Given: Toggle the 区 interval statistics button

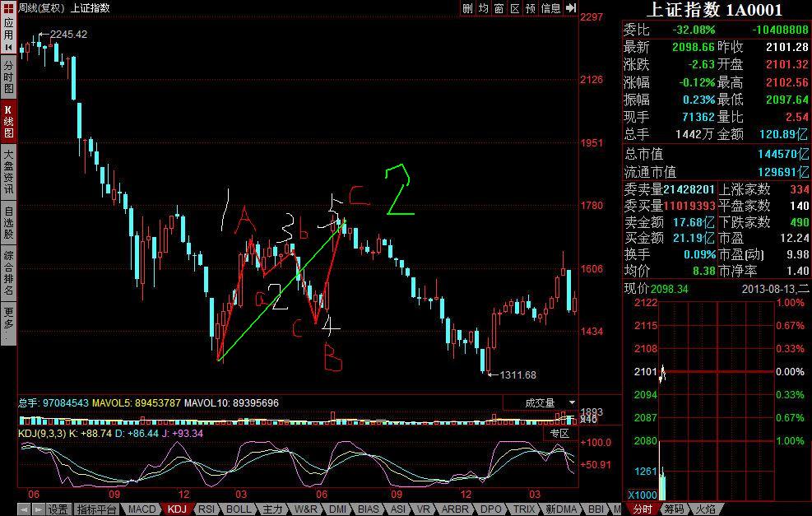Looking at the screenshot, I should [x=515, y=7].
